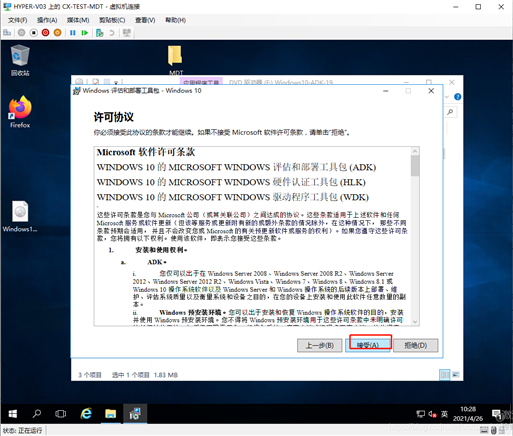Click license text scrollbar down arrow
513x436 pixels.
pyautogui.click(x=415, y=322)
